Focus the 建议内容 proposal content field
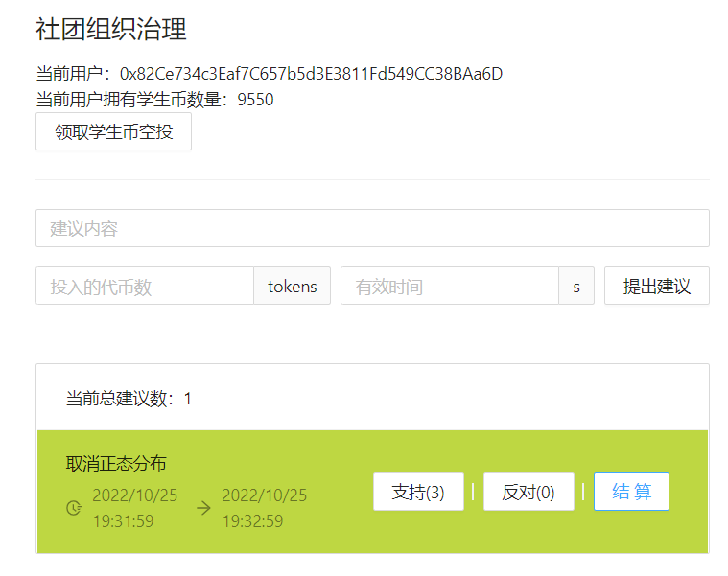Viewport: 728px width, 576px height. [372, 228]
